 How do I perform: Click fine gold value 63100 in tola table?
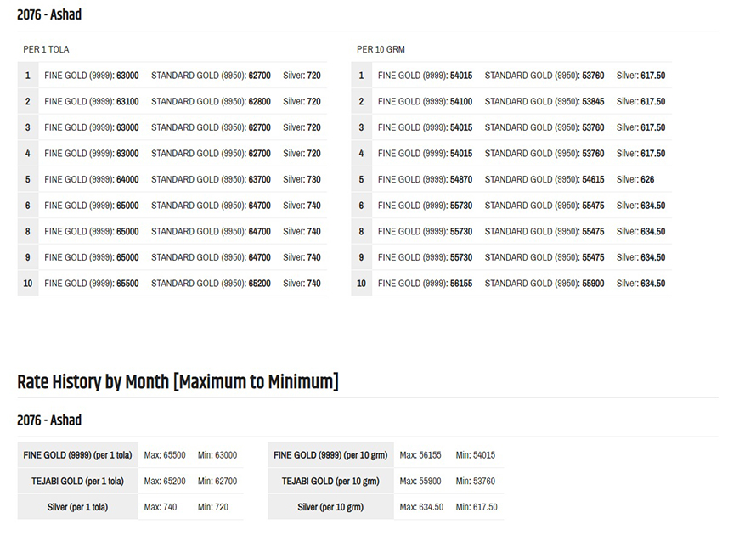click(x=127, y=101)
